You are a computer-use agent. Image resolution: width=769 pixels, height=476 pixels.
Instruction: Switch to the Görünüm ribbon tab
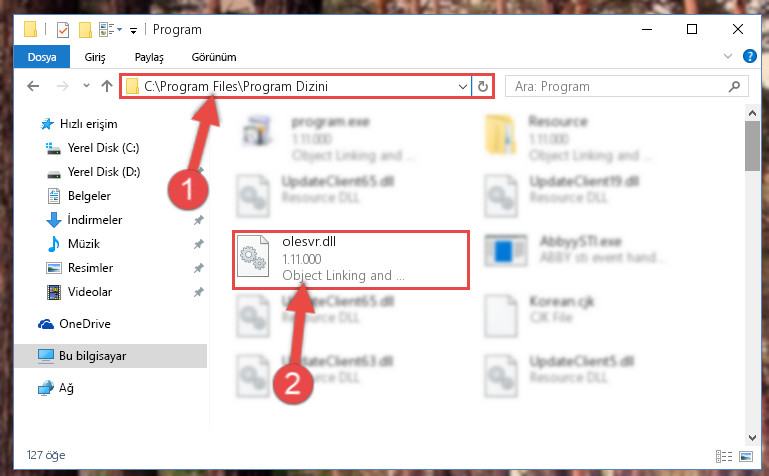[214, 57]
